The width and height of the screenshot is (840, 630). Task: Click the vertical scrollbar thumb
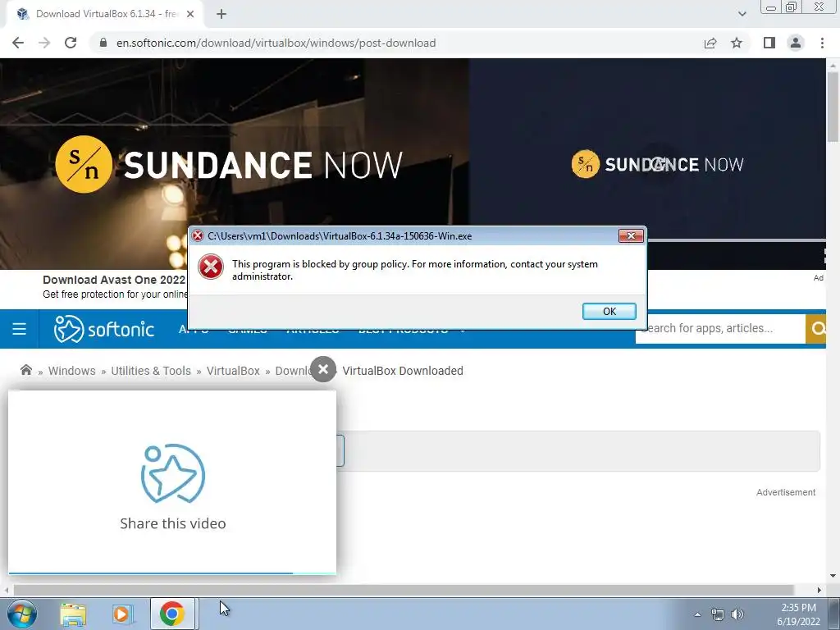[x=833, y=107]
